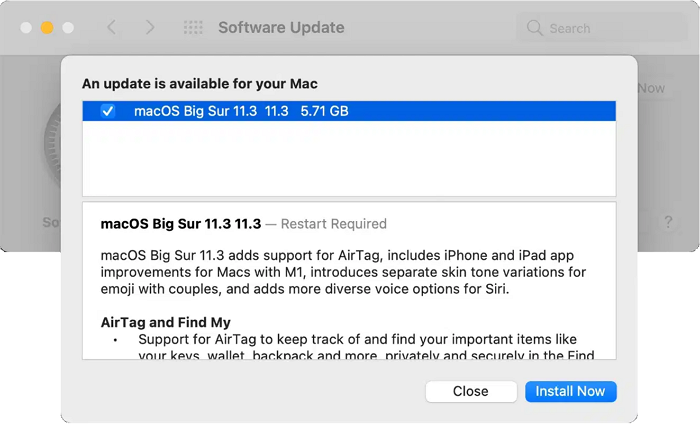Click the partially hidden Now button behind the dialog

(x=651, y=88)
